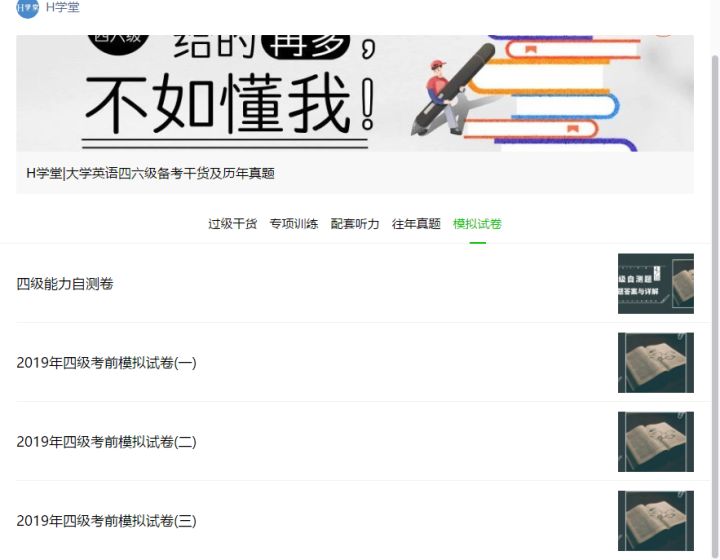
Task: Click the H学堂 round avatar icon
Action: tap(28, 8)
